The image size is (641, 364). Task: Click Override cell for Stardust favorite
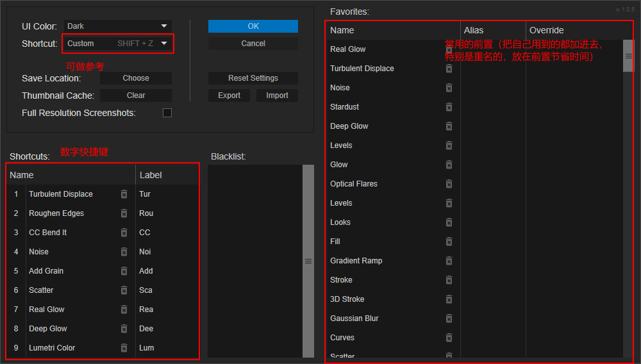574,107
